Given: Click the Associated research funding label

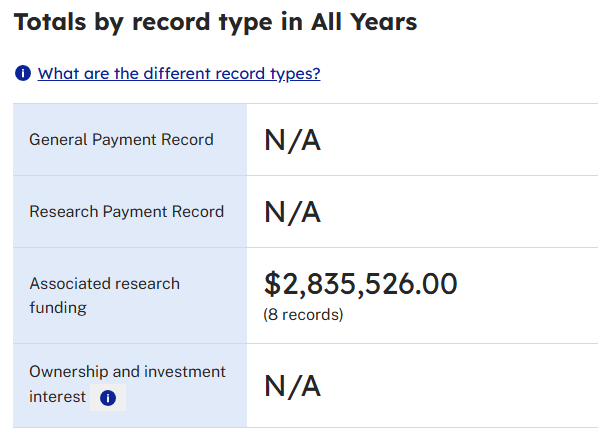Looking at the screenshot, I should (104, 295).
